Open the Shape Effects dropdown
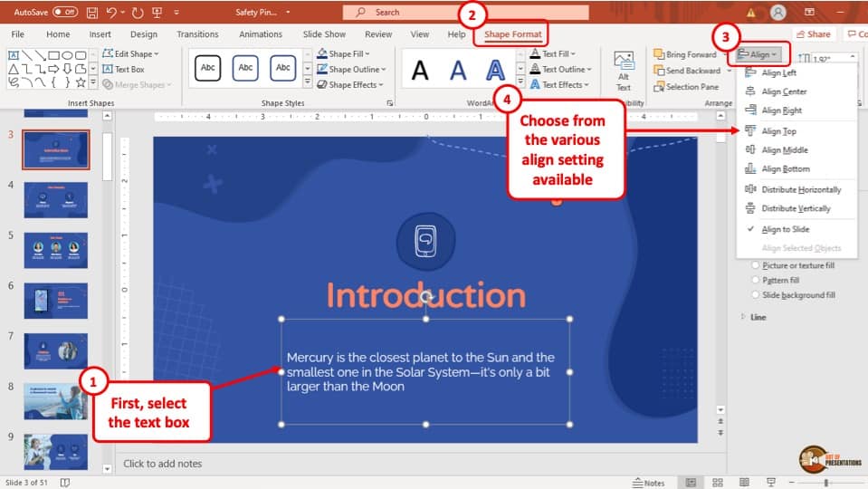868x489 pixels. (350, 85)
